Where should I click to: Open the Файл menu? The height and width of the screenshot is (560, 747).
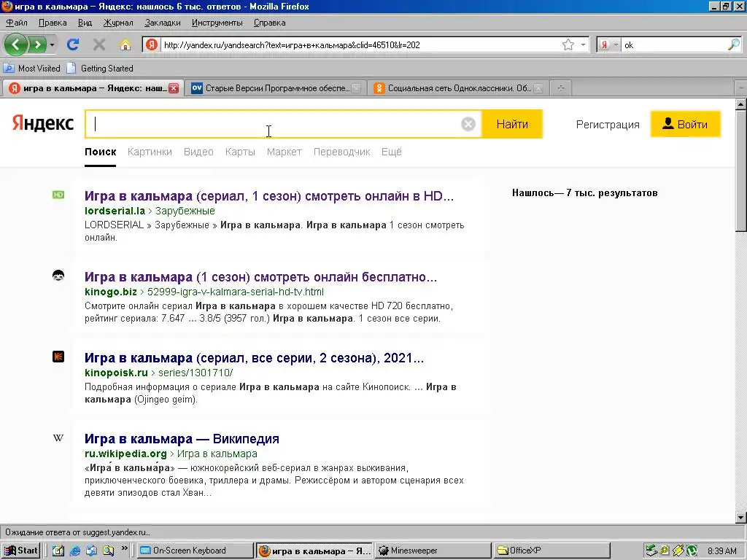click(x=17, y=23)
